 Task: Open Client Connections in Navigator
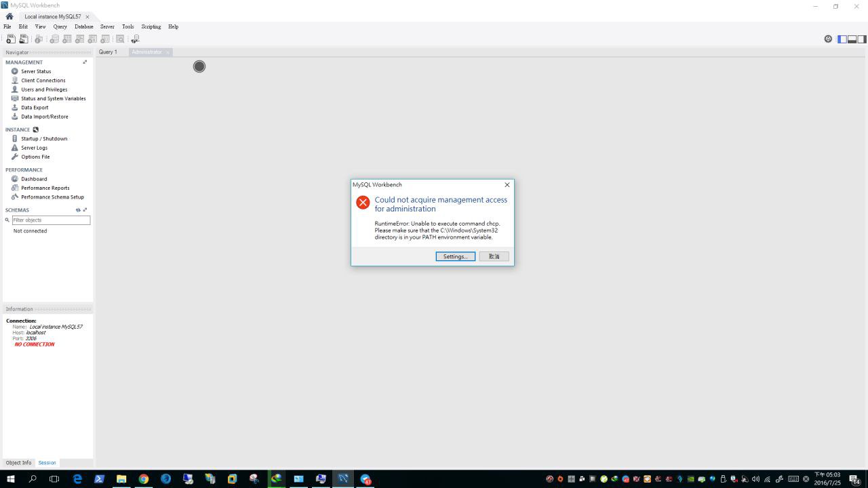(x=43, y=81)
